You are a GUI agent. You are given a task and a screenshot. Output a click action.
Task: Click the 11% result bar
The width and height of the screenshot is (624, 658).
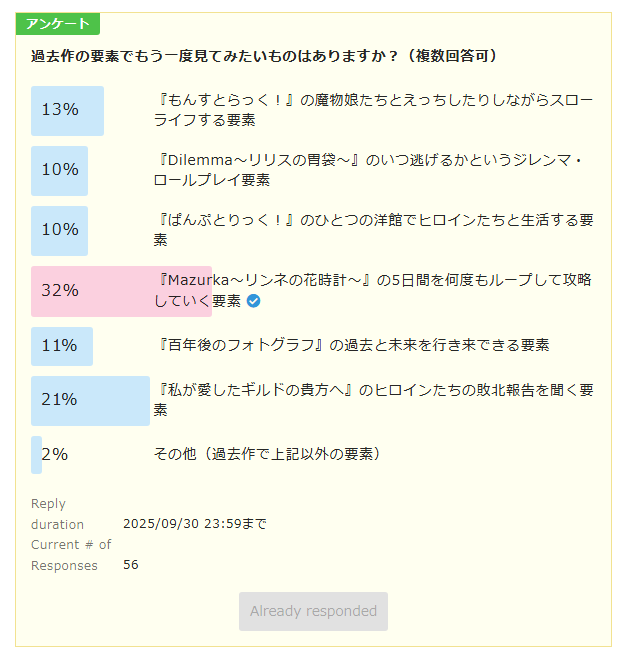point(62,346)
